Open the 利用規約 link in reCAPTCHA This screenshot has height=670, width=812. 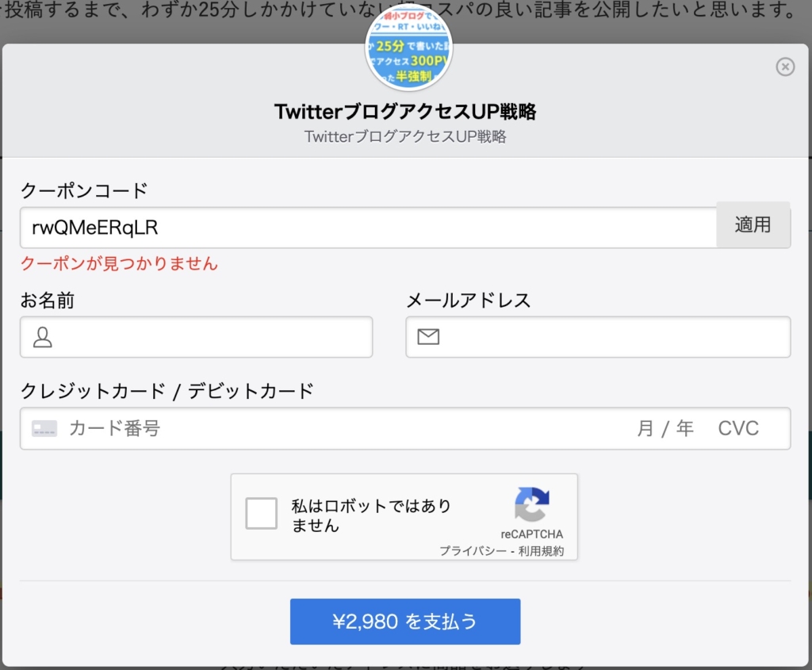(x=541, y=551)
